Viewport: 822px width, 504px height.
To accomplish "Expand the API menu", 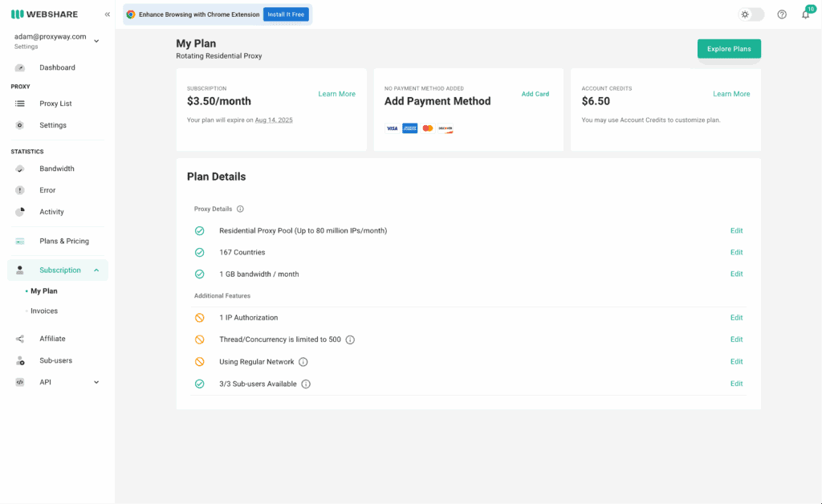I will 96,382.
